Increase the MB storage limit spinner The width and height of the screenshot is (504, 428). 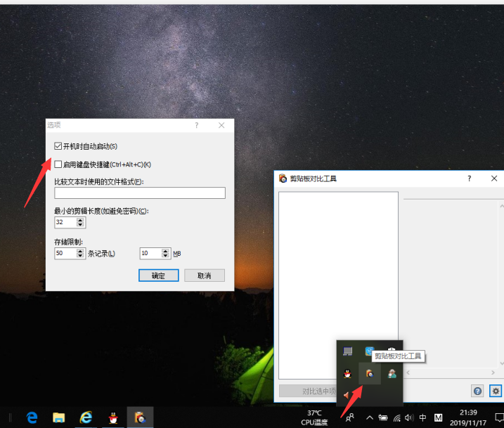[x=166, y=251]
